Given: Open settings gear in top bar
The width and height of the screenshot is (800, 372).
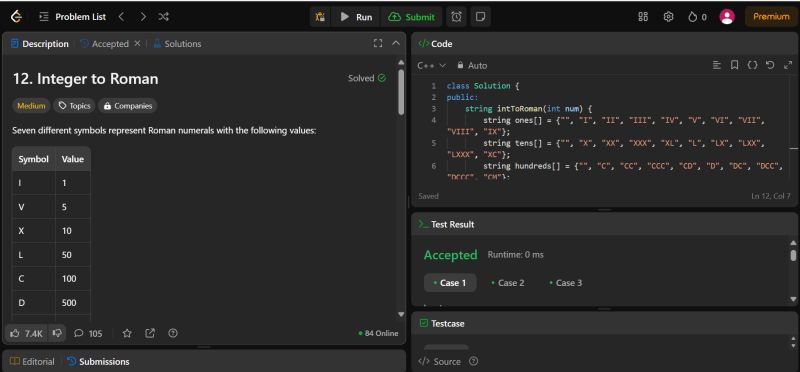Looking at the screenshot, I should point(668,17).
